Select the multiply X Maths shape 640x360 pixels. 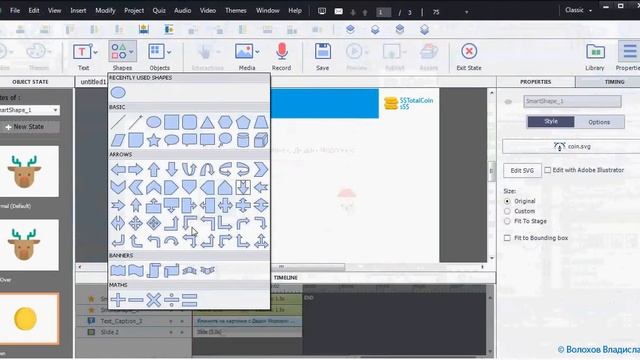pos(153,300)
